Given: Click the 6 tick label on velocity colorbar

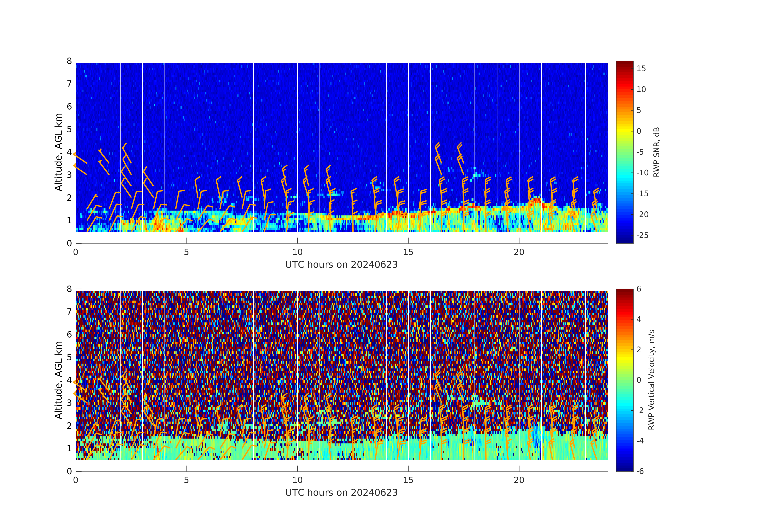Looking at the screenshot, I should [x=639, y=289].
